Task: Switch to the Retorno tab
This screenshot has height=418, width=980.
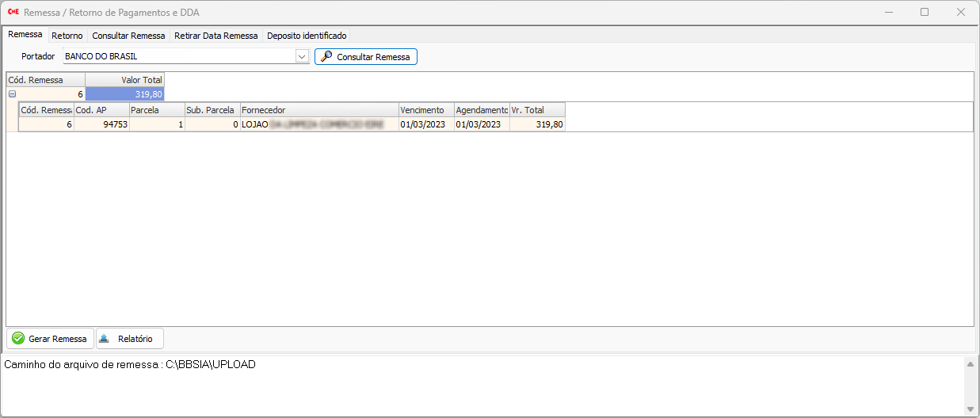Action: 67,36
